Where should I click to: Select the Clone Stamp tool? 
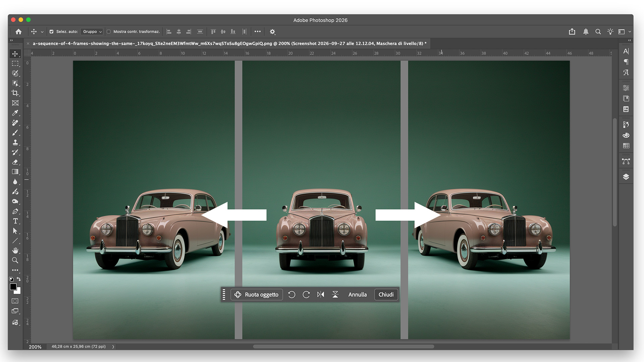tap(15, 142)
